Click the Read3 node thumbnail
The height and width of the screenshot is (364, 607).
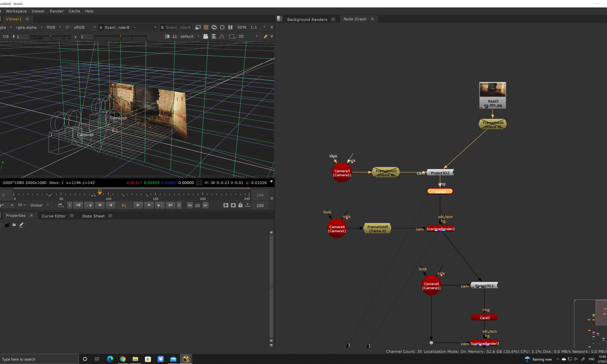click(492, 90)
